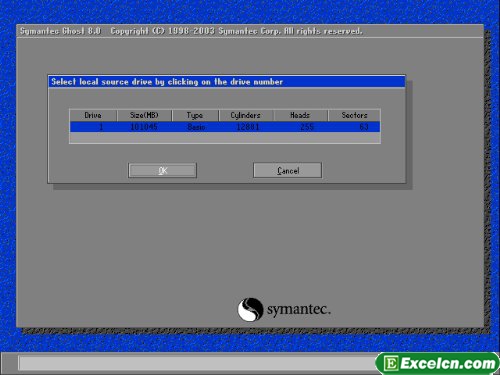Screen dimensions: 500x375
Task: Click the Drive column header
Action: (93, 115)
